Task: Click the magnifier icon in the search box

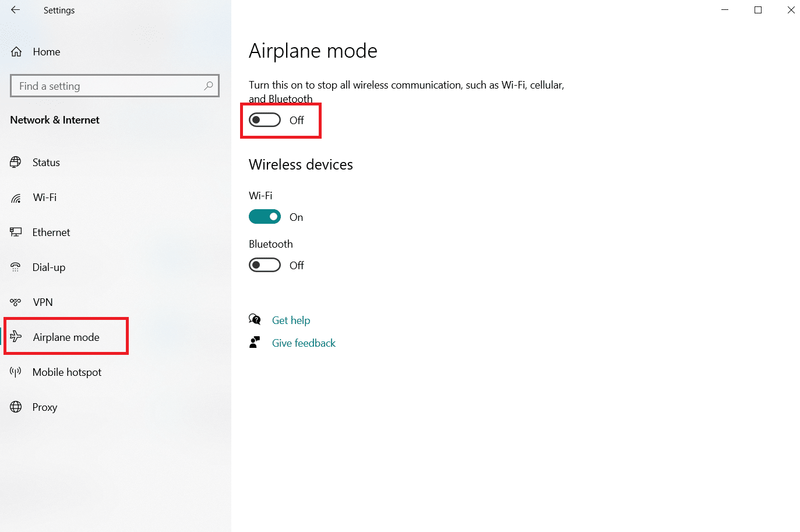Action: (x=209, y=86)
